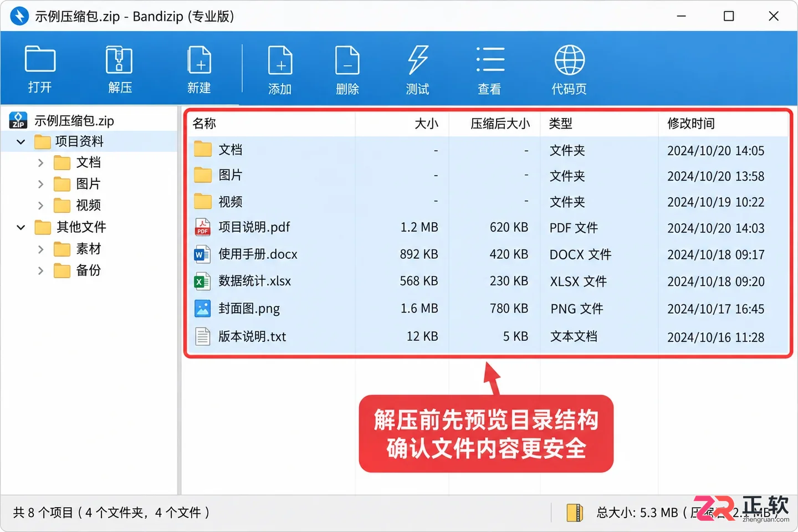
Task: Click the archive icon in status bar
Action: (575, 513)
